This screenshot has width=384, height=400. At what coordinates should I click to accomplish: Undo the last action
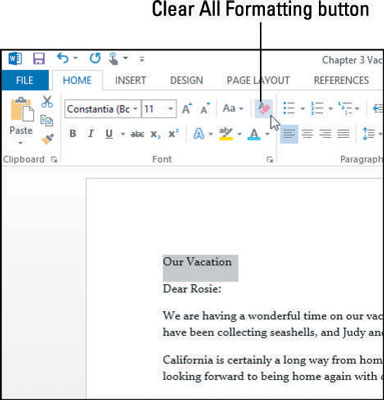click(63, 58)
